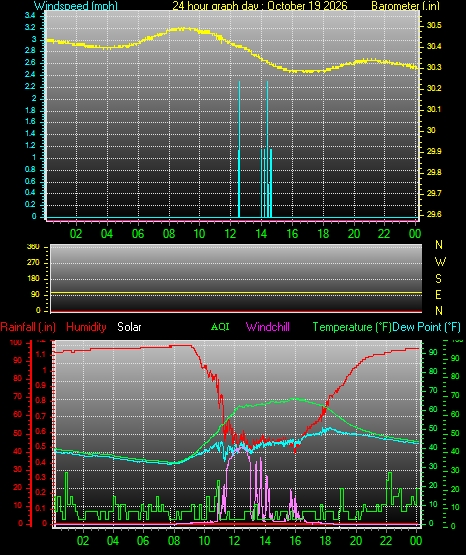Select hour label 06 under the windspeed graph
This screenshot has width=466, height=555.
pos(138,234)
